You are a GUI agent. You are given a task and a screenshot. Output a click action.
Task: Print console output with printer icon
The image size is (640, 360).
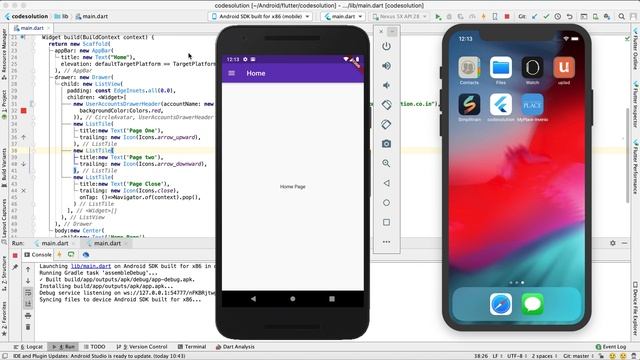tap(28, 316)
